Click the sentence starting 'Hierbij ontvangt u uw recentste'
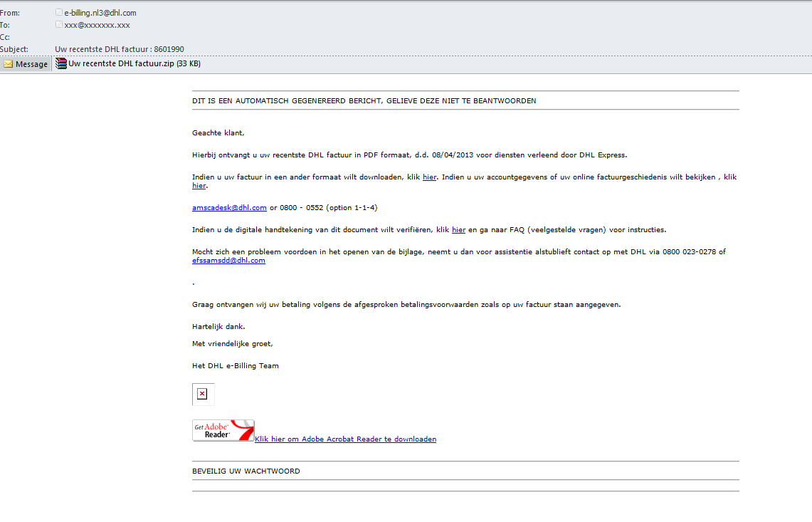 (x=410, y=155)
